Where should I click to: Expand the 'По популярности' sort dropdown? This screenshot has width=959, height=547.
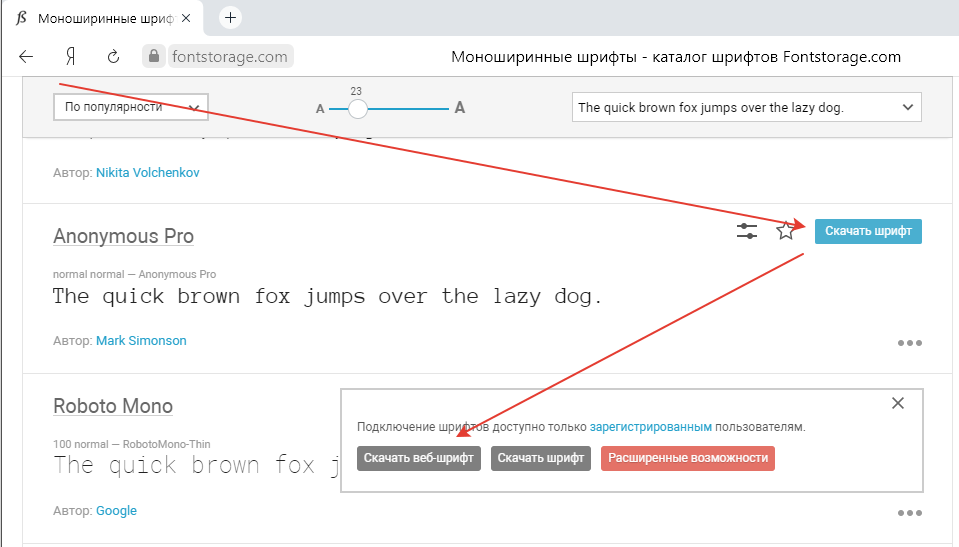pyautogui.click(x=130, y=107)
